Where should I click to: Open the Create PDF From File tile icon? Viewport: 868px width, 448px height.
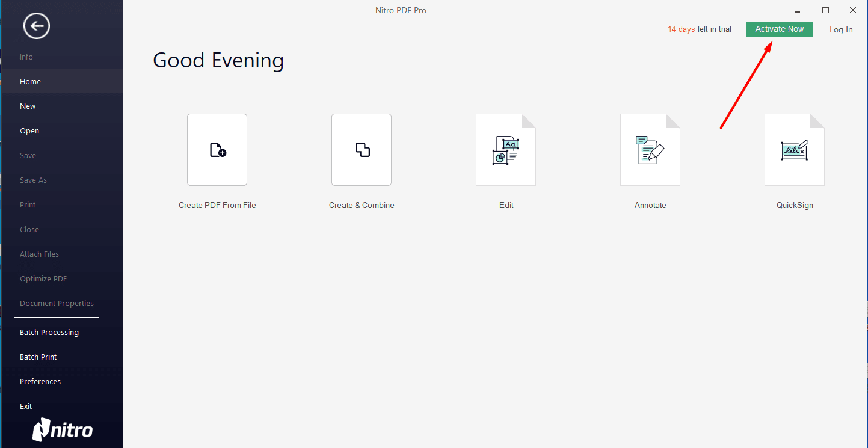[x=217, y=150]
